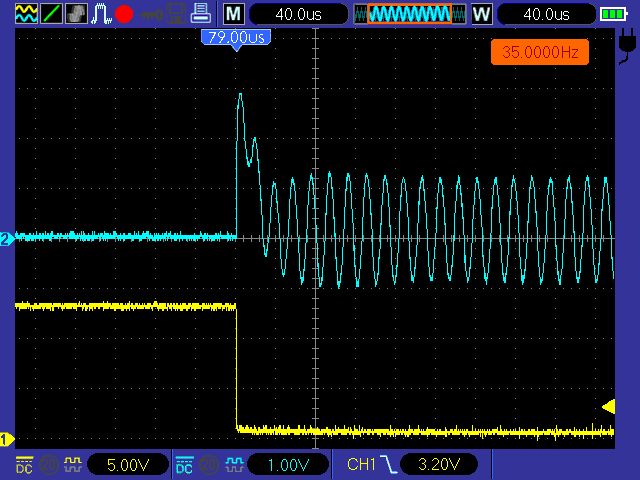Select the W window timebase label
This screenshot has width=640, height=480.
(481, 14)
